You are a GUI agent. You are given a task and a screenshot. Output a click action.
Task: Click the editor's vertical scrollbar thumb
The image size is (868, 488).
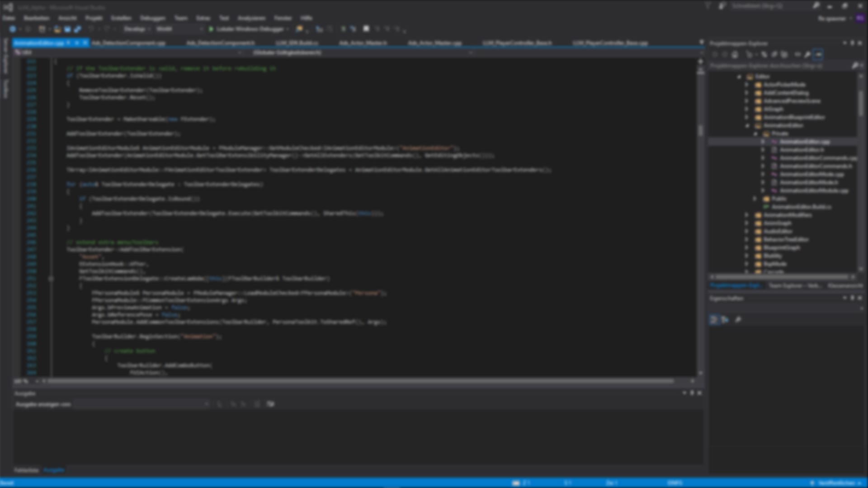click(701, 130)
